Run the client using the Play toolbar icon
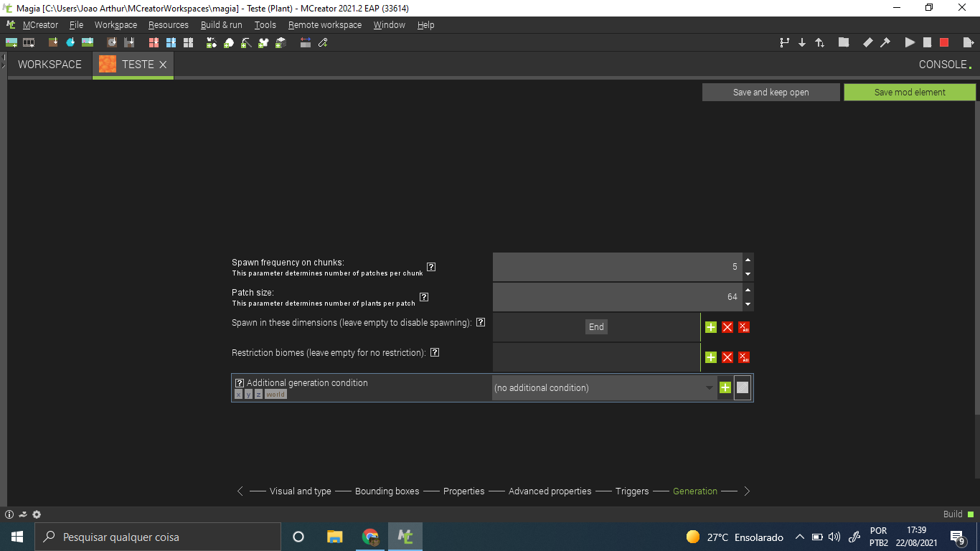 (909, 42)
